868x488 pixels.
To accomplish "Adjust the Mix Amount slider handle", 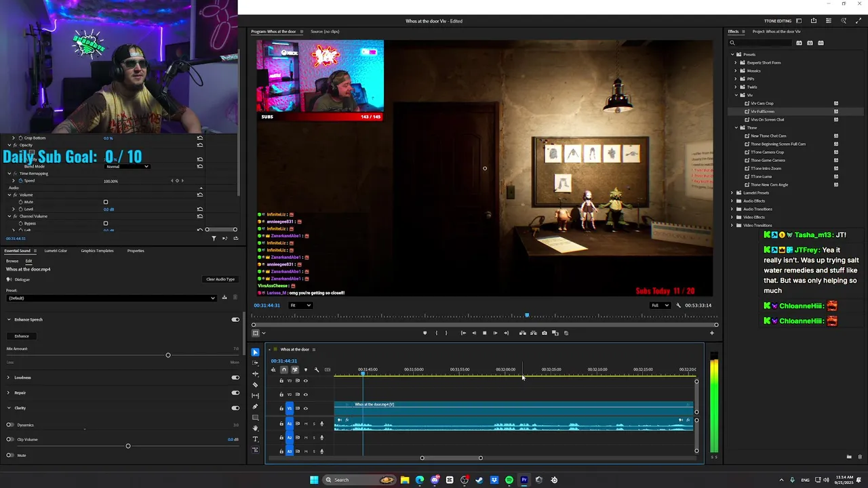I will (168, 355).
